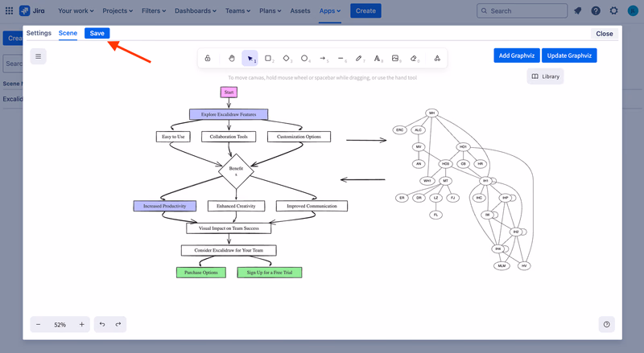Select the Selection arrow tool

(x=250, y=58)
